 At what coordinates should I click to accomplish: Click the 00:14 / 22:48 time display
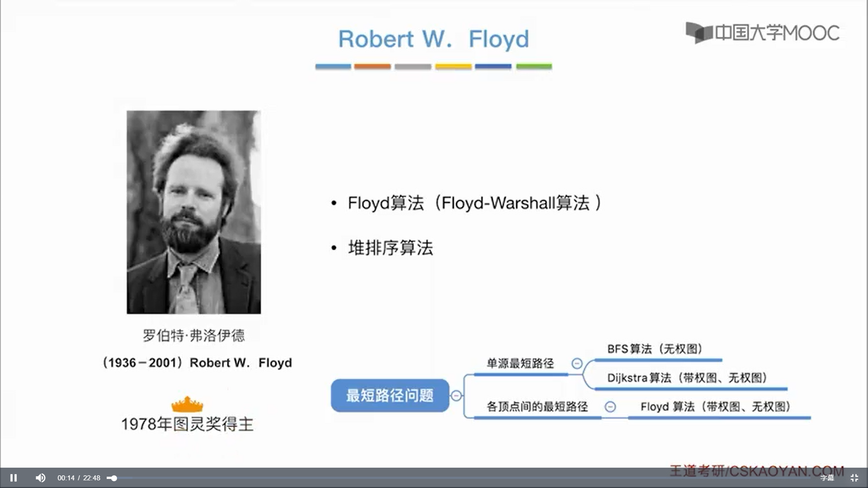[x=79, y=478]
